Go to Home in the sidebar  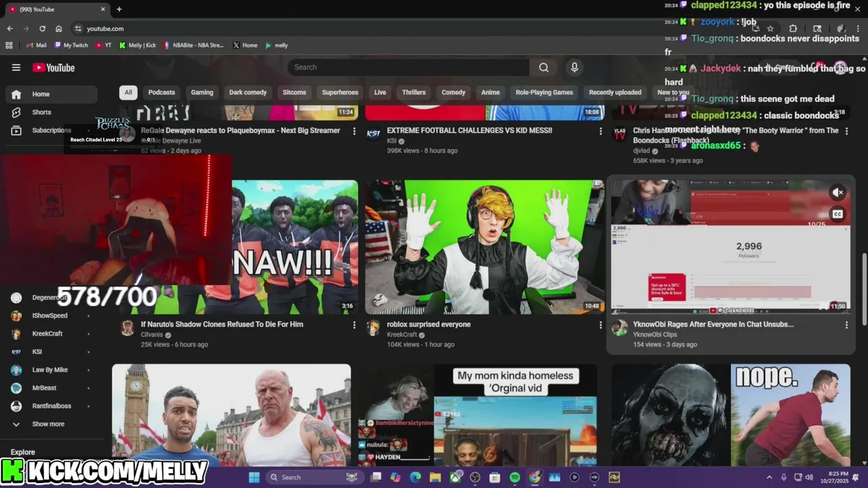click(52, 94)
